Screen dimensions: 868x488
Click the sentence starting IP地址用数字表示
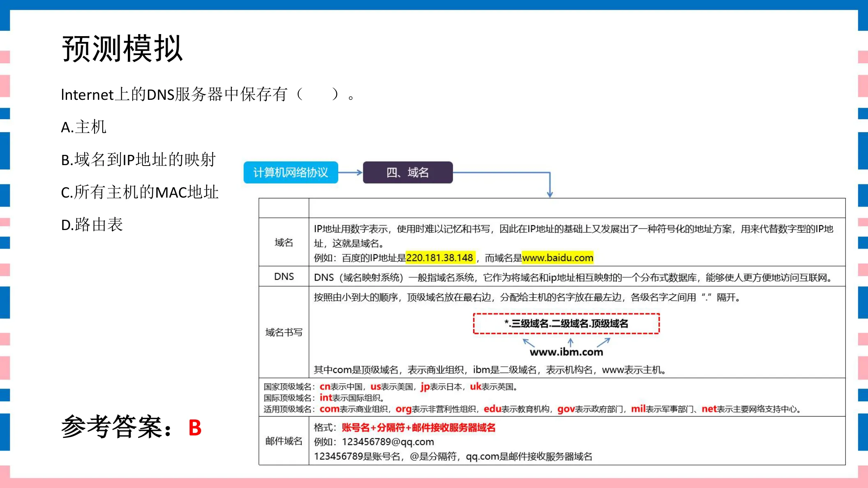pyautogui.click(x=573, y=236)
